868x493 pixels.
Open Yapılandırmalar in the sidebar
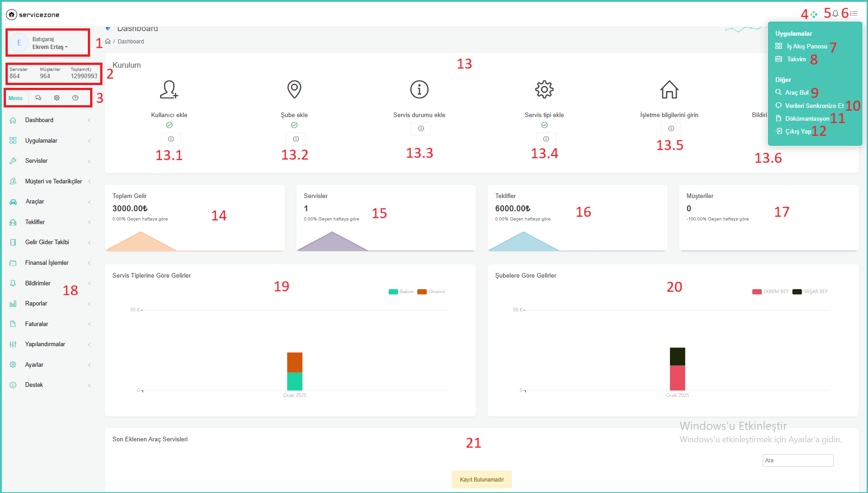45,344
